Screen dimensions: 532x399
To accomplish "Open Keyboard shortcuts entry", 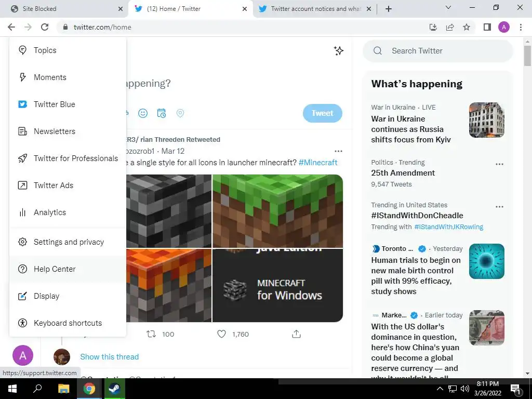I will (x=68, y=323).
